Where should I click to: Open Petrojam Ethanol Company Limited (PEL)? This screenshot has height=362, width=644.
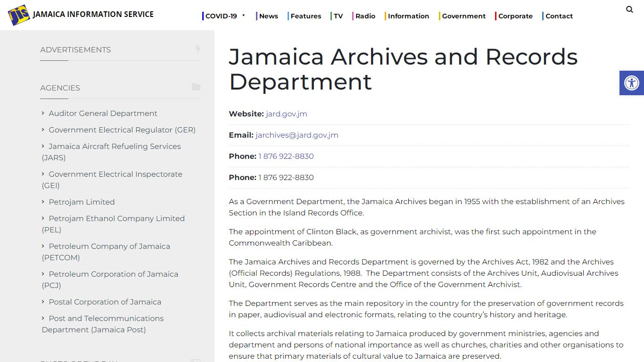(113, 224)
